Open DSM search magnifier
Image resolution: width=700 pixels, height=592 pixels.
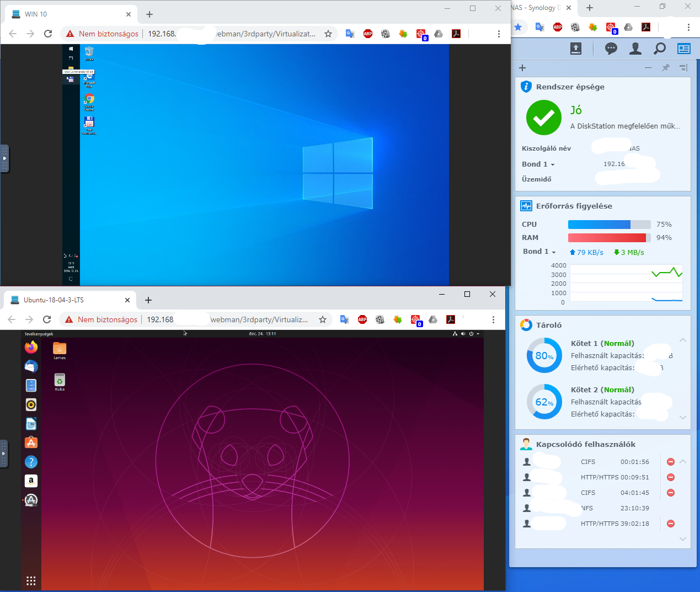click(660, 49)
